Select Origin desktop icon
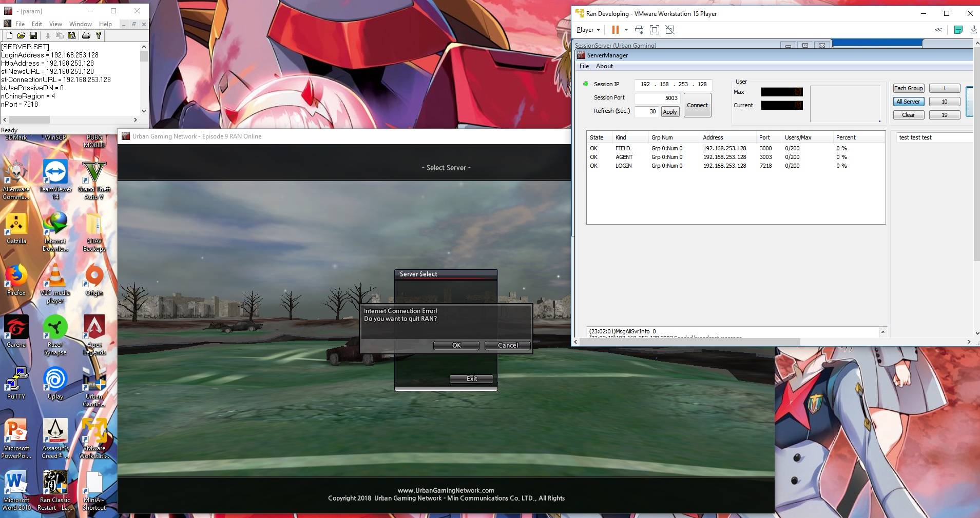Viewport: 980px width, 518px height. pos(94,280)
